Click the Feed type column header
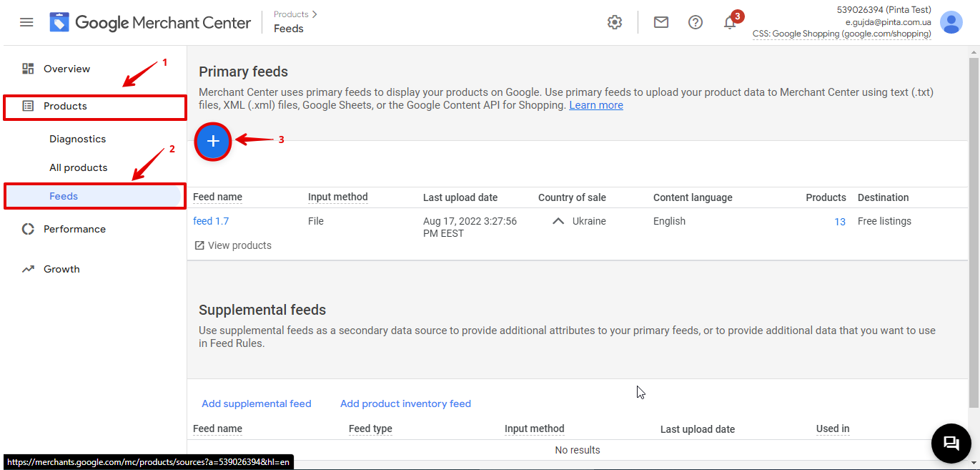Image resolution: width=980 pixels, height=470 pixels. pos(370,429)
